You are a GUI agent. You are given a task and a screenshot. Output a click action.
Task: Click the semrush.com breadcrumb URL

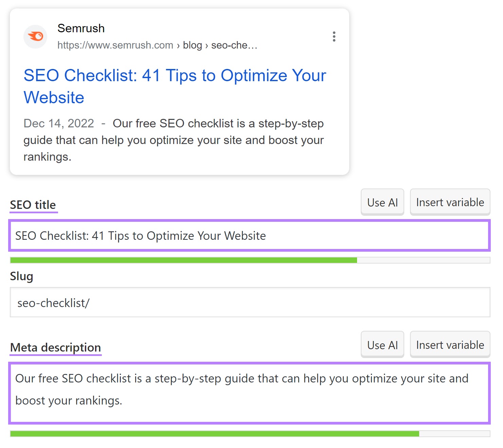(x=115, y=45)
